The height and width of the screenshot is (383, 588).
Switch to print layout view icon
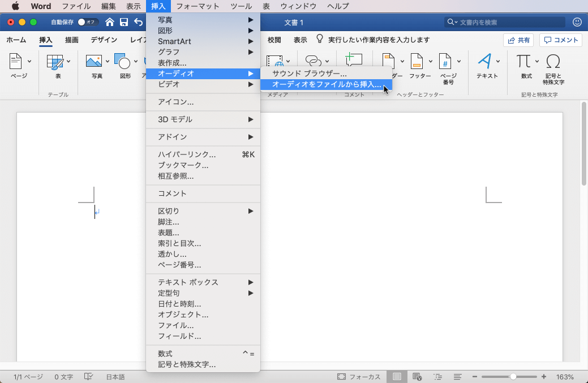click(397, 377)
